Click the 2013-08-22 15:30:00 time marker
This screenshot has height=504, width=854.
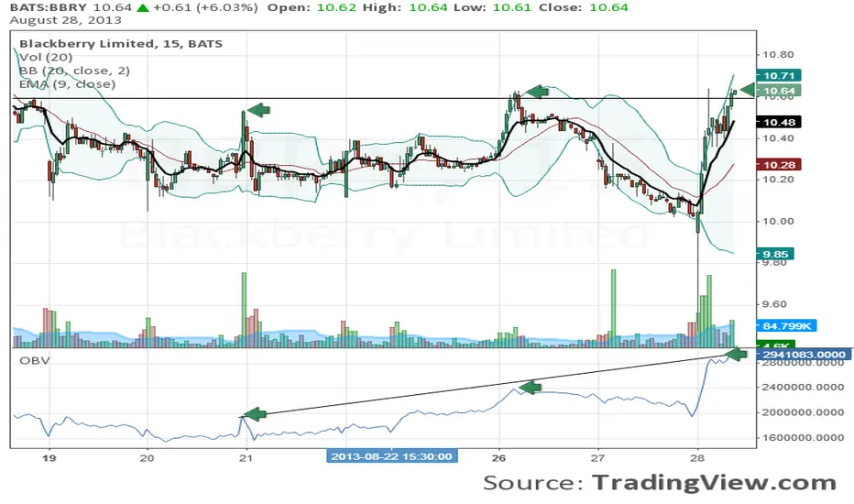point(391,456)
